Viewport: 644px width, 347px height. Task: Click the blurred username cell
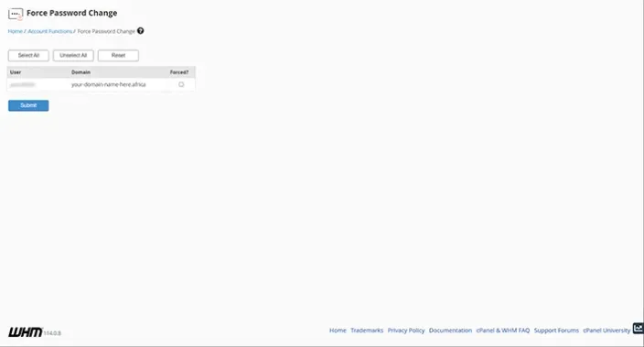(23, 85)
